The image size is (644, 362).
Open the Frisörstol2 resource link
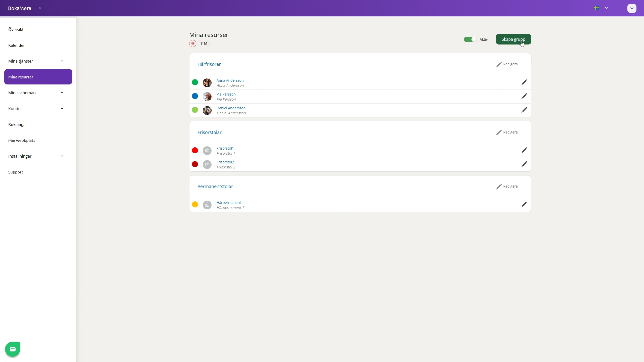click(x=225, y=162)
